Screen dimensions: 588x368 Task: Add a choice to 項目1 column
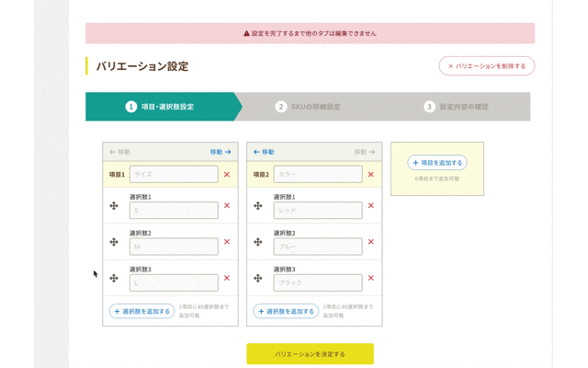pyautogui.click(x=141, y=311)
